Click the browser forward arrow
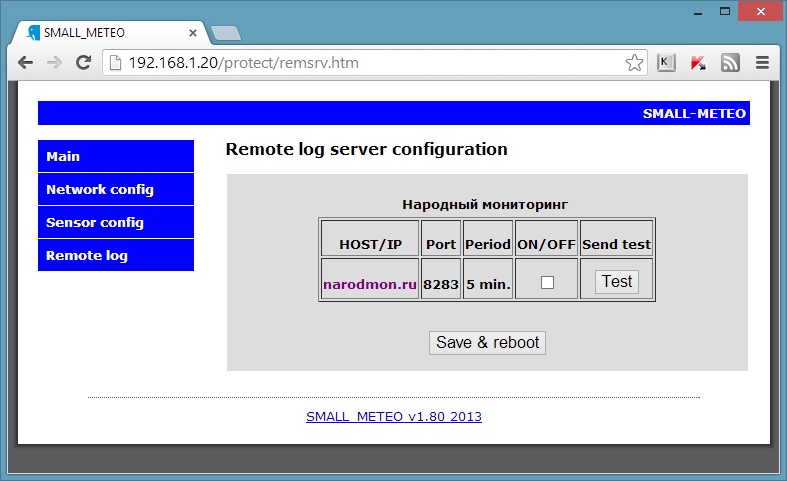The image size is (787, 481). [x=54, y=63]
